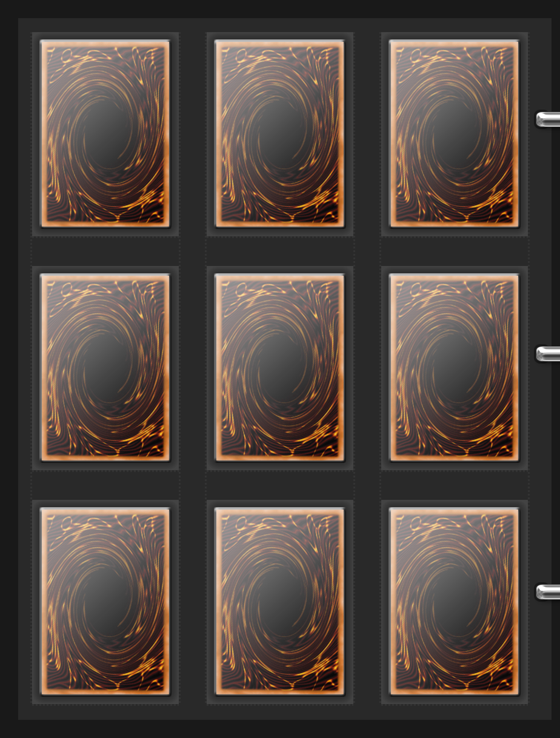Reveal the middle-row left card

pyautogui.click(x=105, y=368)
